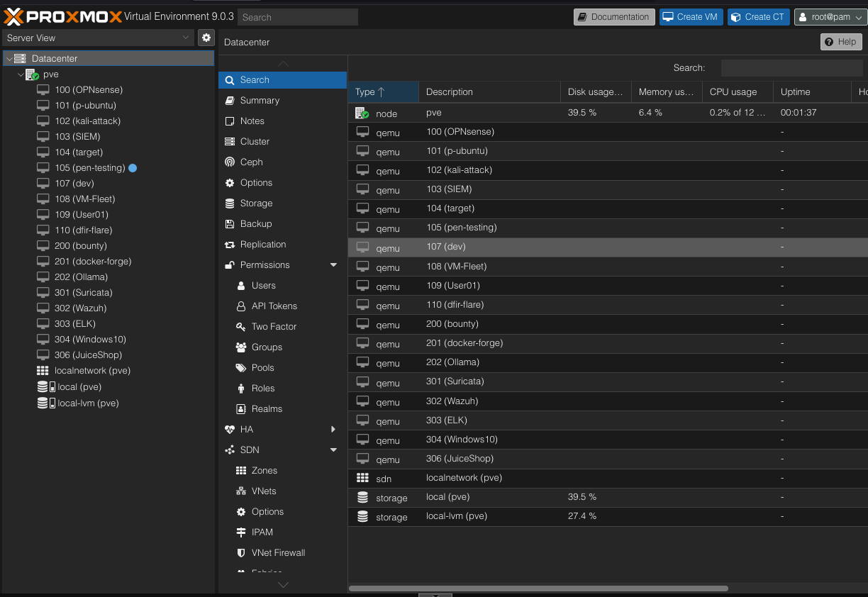The width and height of the screenshot is (868, 597).
Task: Click the Datacenter server icon in tree
Action: [20, 59]
